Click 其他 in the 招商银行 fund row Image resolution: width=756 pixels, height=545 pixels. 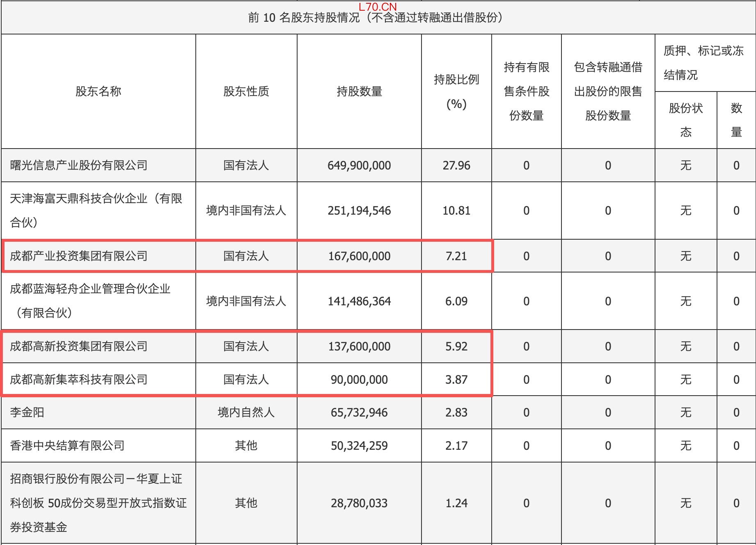[x=246, y=503]
